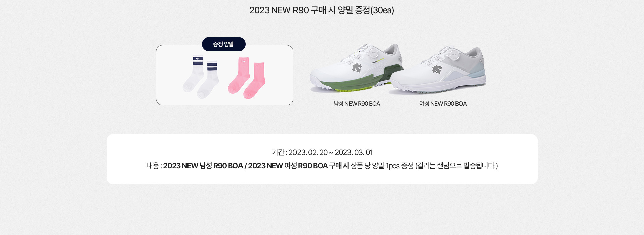
Task: Click the Descente logo on men's shoe
Action: coord(357,68)
